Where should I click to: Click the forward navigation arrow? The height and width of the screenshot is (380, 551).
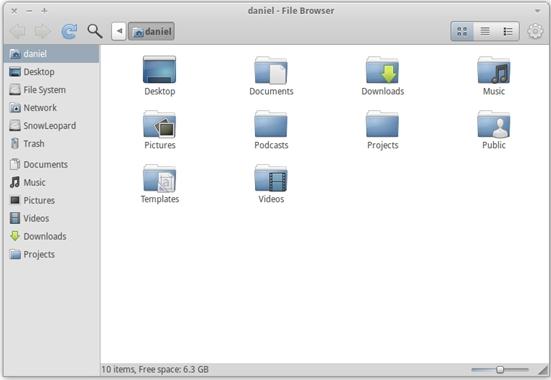pyautogui.click(x=43, y=32)
